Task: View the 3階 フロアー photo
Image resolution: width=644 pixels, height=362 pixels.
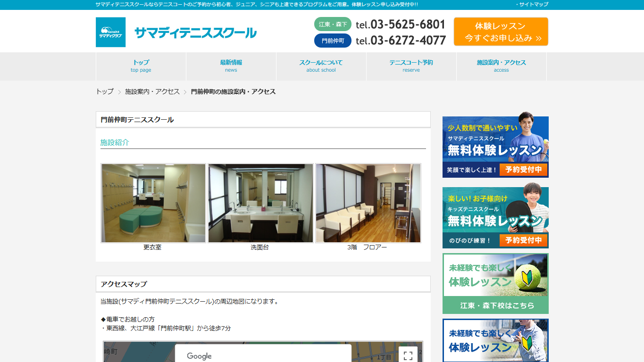Action: pos(368,203)
